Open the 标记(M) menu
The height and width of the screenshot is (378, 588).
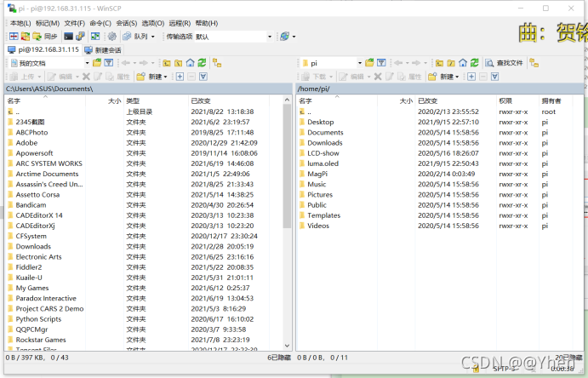48,23
